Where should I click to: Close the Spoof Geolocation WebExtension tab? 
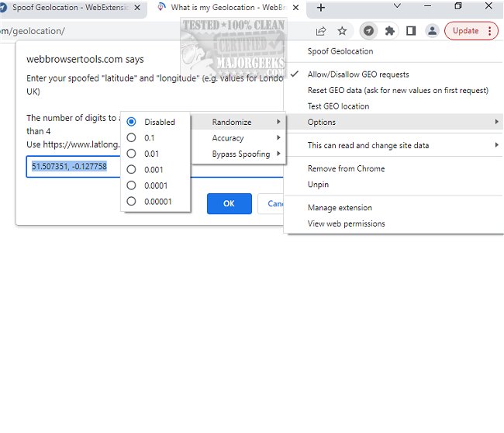(x=137, y=8)
